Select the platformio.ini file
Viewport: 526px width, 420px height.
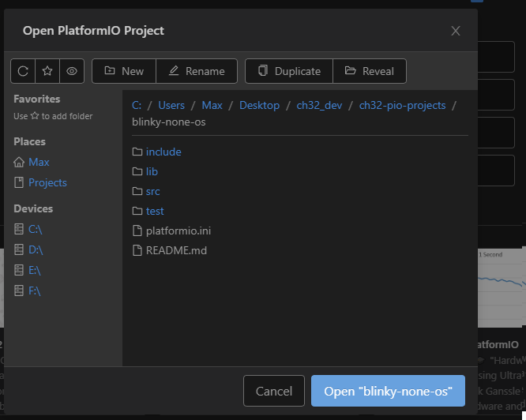click(178, 231)
